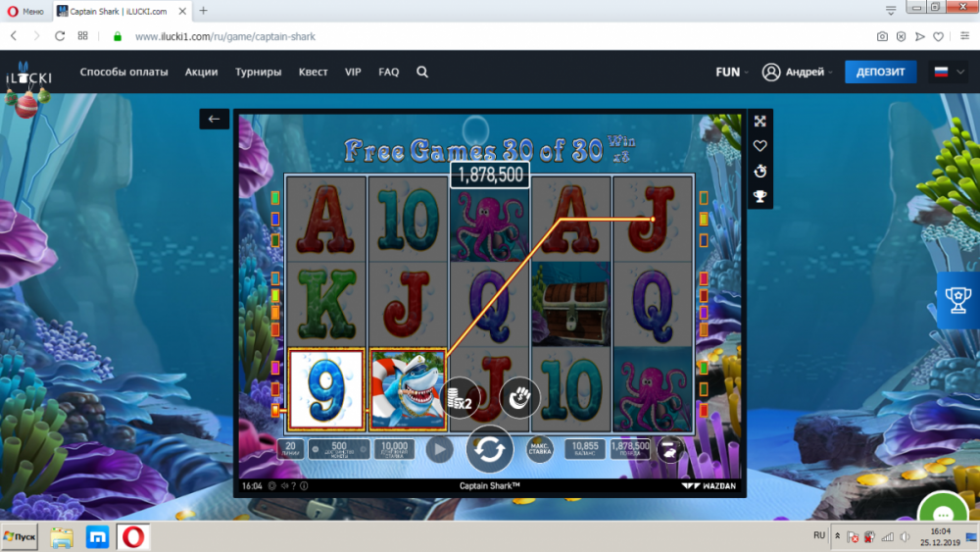Expand the FUN currency dropdown
This screenshot has height=552, width=980.
click(732, 72)
